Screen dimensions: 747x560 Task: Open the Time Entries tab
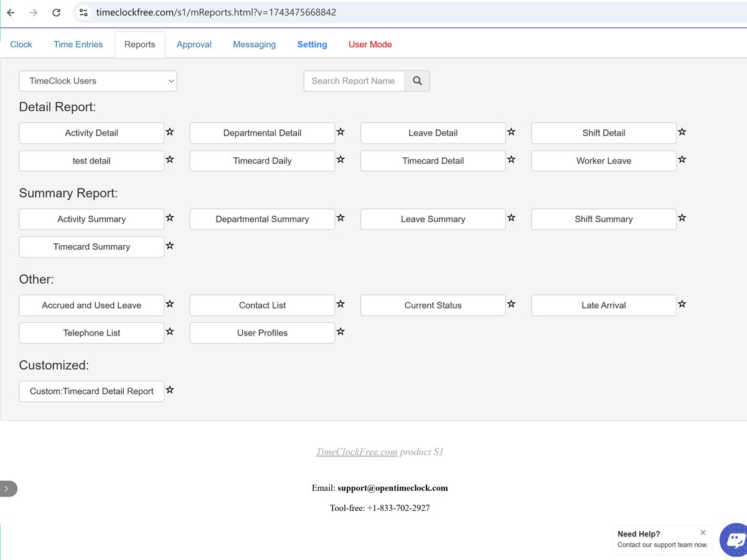(x=78, y=44)
